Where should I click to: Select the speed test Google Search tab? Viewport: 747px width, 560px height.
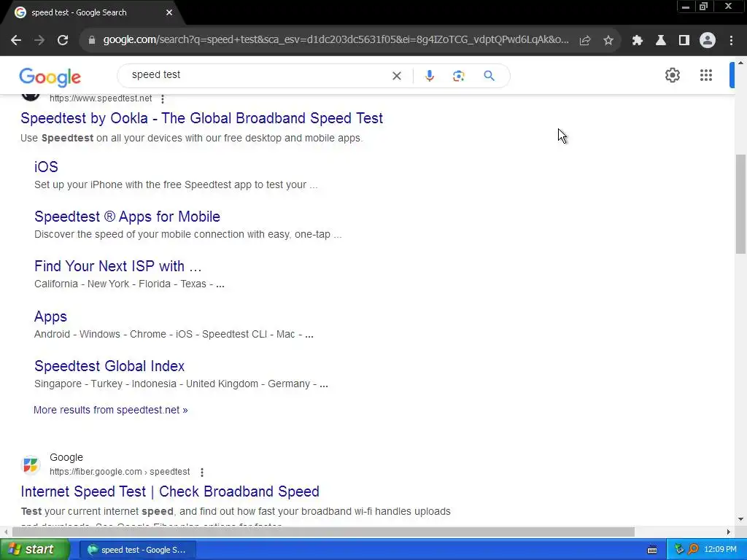click(93, 12)
